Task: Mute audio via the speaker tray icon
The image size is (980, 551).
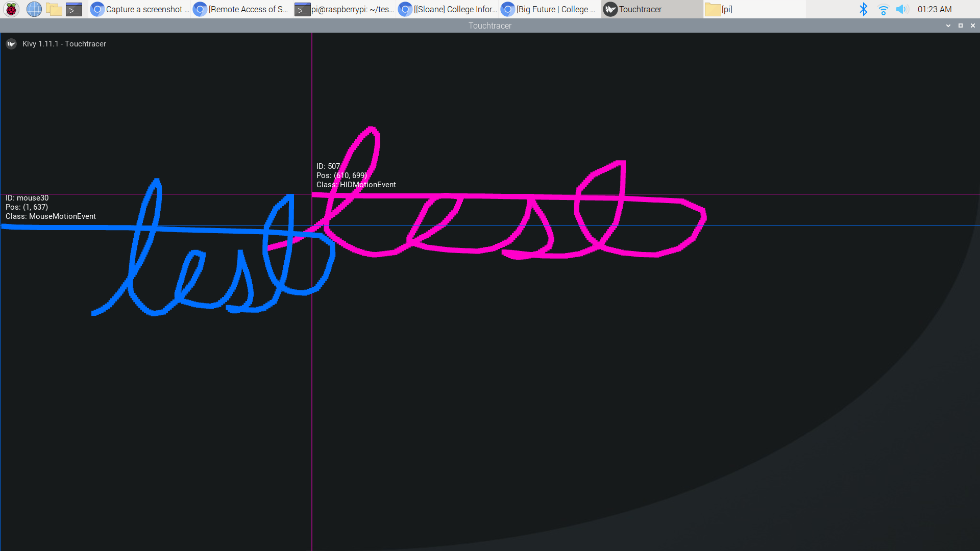Action: (902, 9)
